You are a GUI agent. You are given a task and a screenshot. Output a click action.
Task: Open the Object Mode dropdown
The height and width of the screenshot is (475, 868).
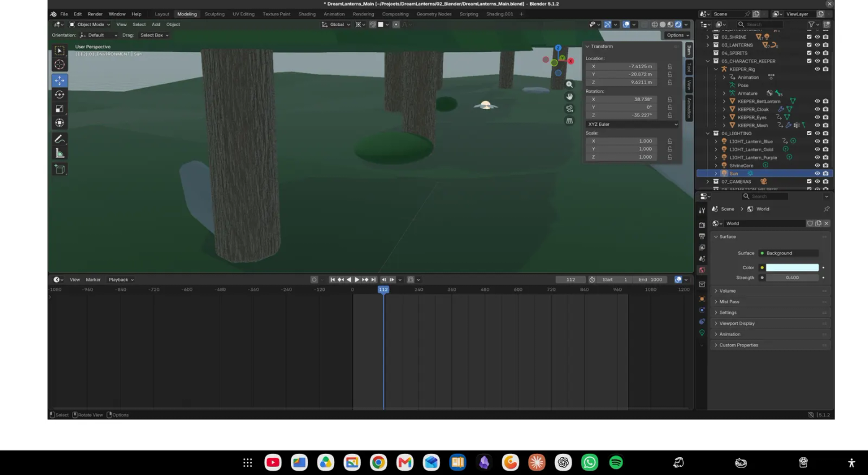click(89, 24)
